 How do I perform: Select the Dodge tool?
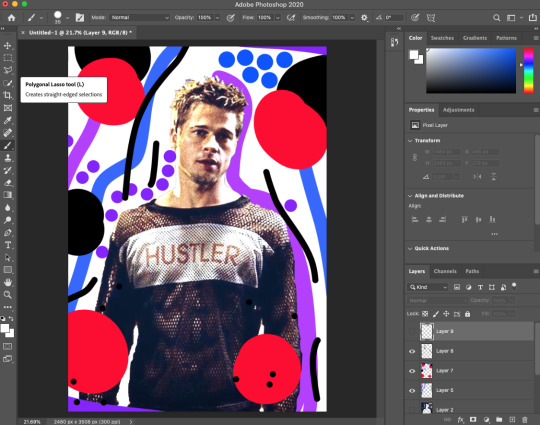pos(8,220)
